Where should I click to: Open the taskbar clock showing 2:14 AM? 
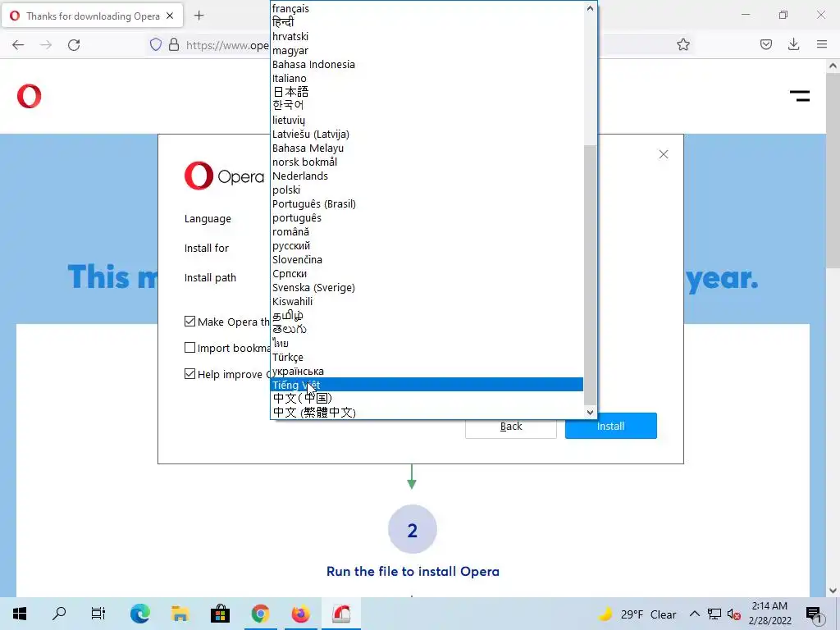click(x=769, y=614)
